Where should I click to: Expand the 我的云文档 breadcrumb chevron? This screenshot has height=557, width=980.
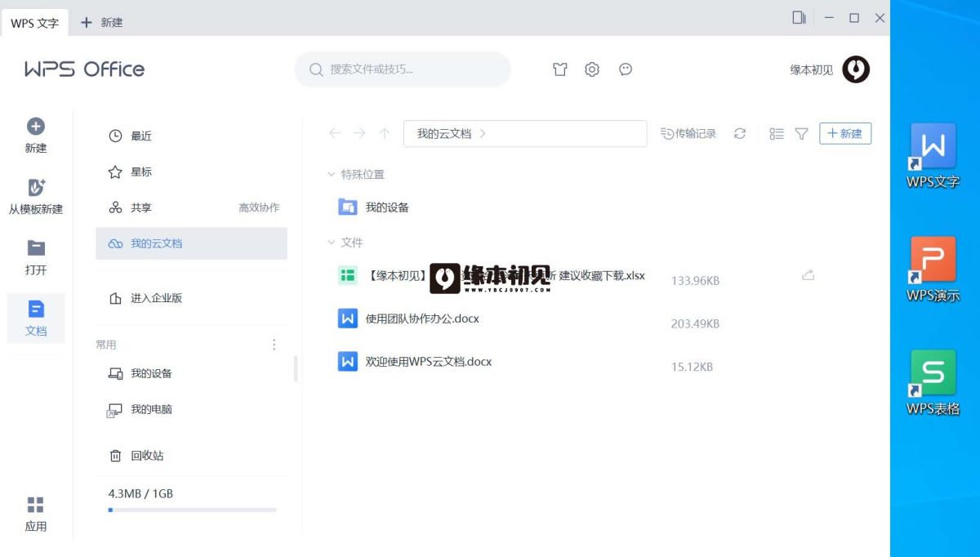(483, 133)
